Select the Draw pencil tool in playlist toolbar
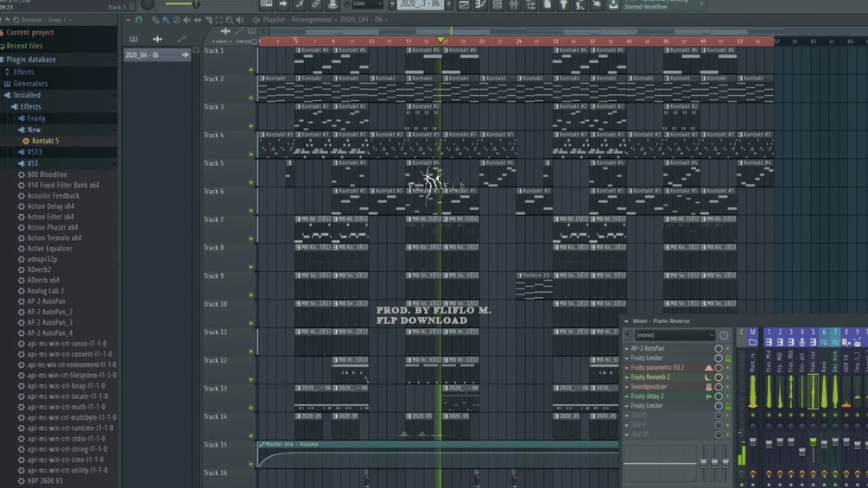 (155, 20)
